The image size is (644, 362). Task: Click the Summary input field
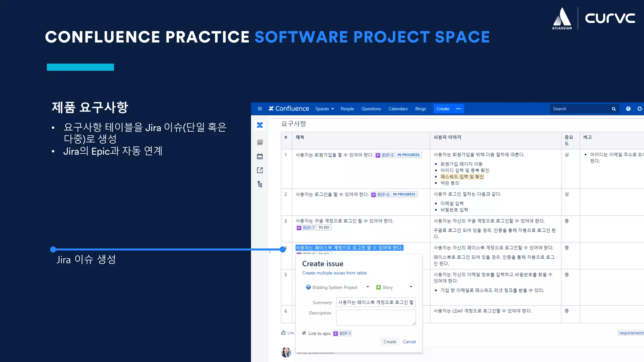(376, 302)
